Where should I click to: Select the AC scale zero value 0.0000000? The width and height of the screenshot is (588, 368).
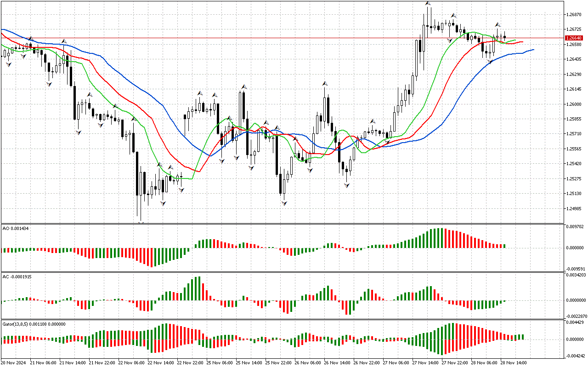point(577,300)
